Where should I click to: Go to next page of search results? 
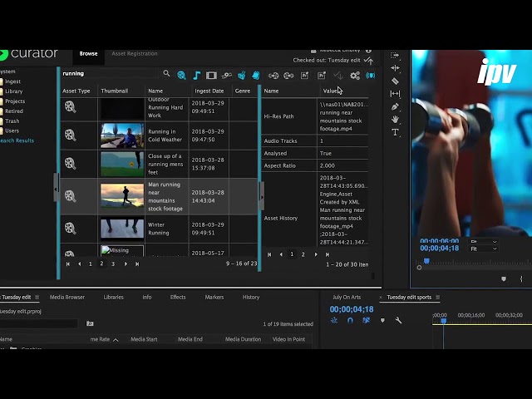point(126,264)
